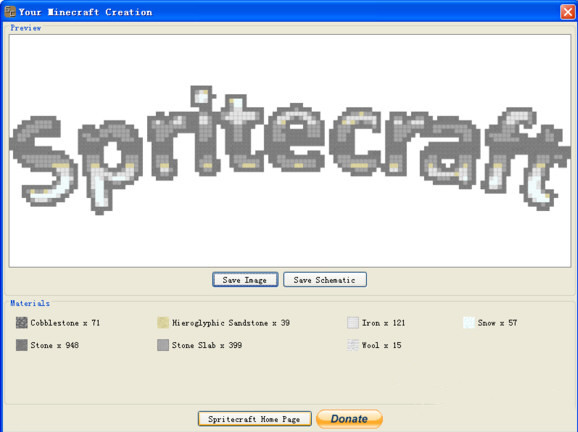This screenshot has height=432, width=578.
Task: Click the Snow material icon
Action: click(x=469, y=323)
